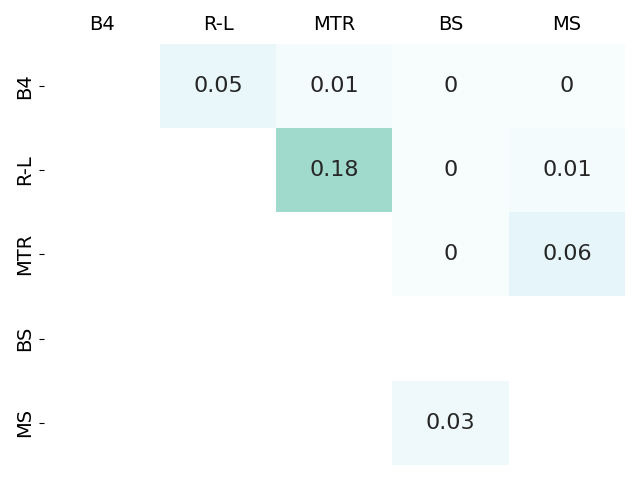Click the R-L column header label
Screen dimensions: 640x480
point(218,24)
